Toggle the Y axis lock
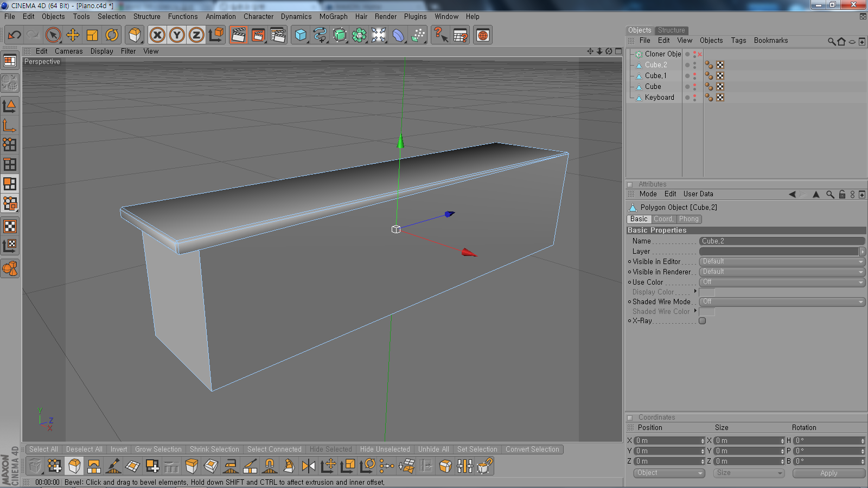868x488 pixels. (x=177, y=35)
